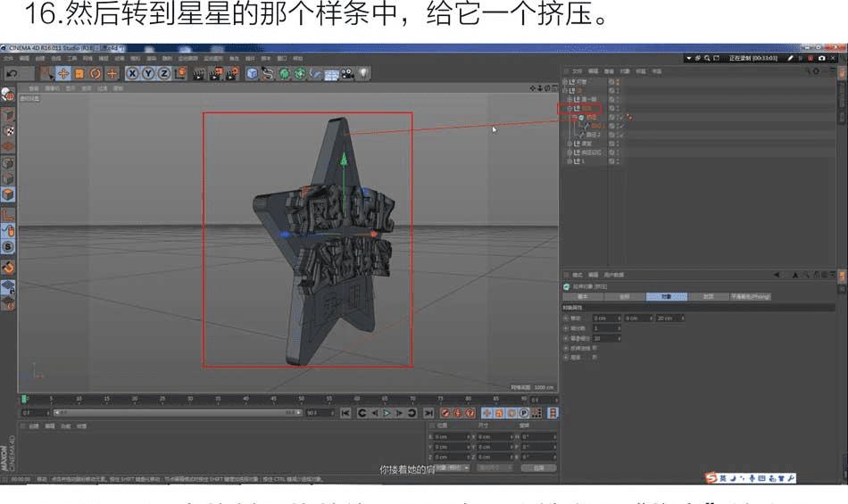The width and height of the screenshot is (848, 504).
Task: Click the Enable Axis L-shaped icon
Action: tap(7, 215)
